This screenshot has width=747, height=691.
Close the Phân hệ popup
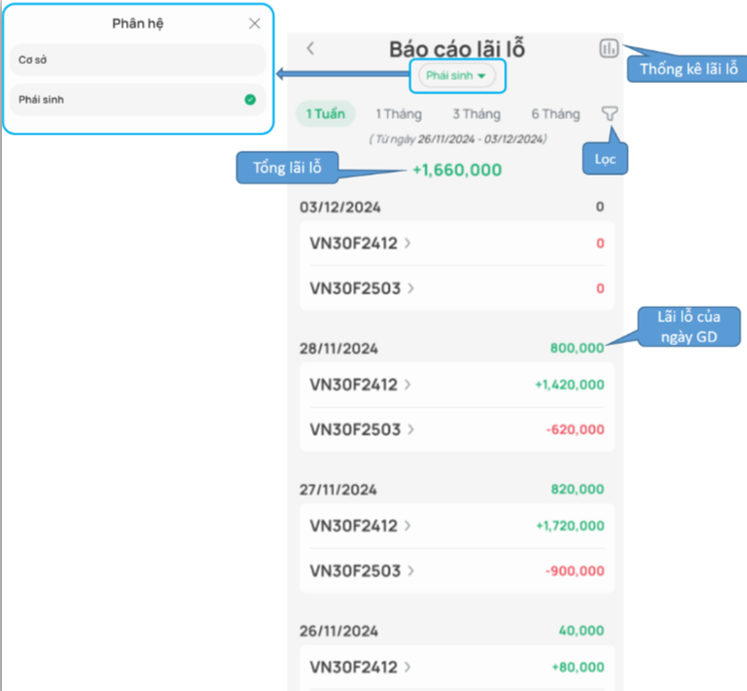click(x=254, y=23)
